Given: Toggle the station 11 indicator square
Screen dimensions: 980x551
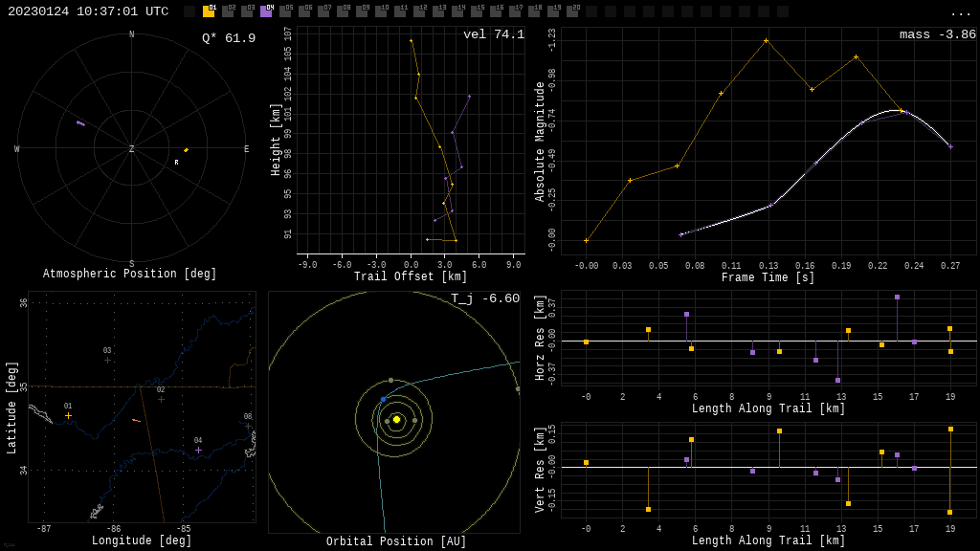Looking at the screenshot, I should (400, 11).
